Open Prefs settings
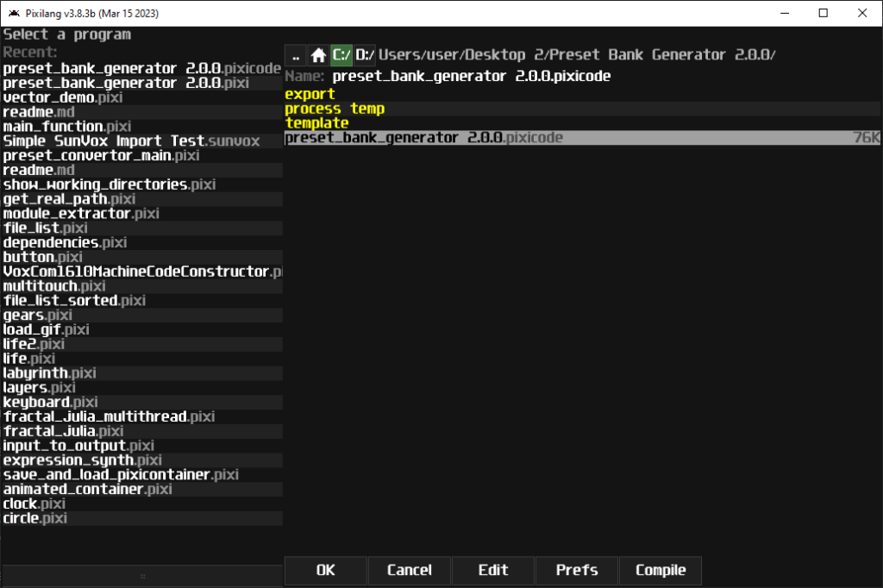This screenshot has height=588, width=883. pyautogui.click(x=577, y=570)
